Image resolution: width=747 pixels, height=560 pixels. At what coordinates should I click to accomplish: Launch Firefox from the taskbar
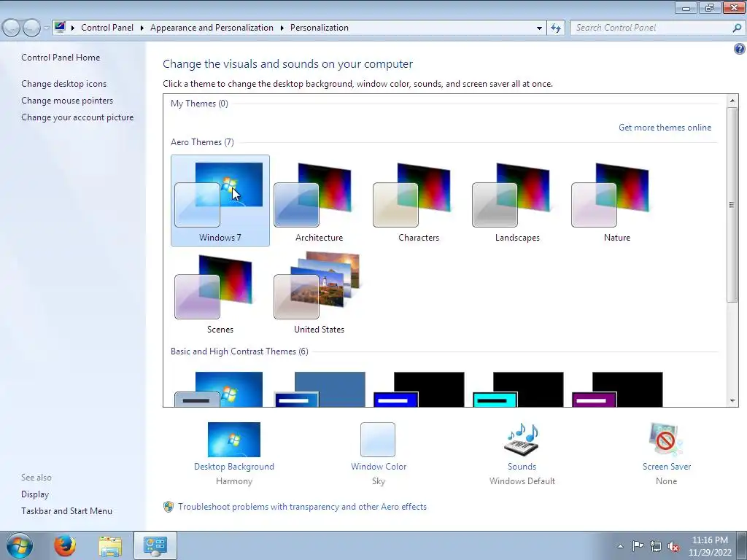(65, 545)
